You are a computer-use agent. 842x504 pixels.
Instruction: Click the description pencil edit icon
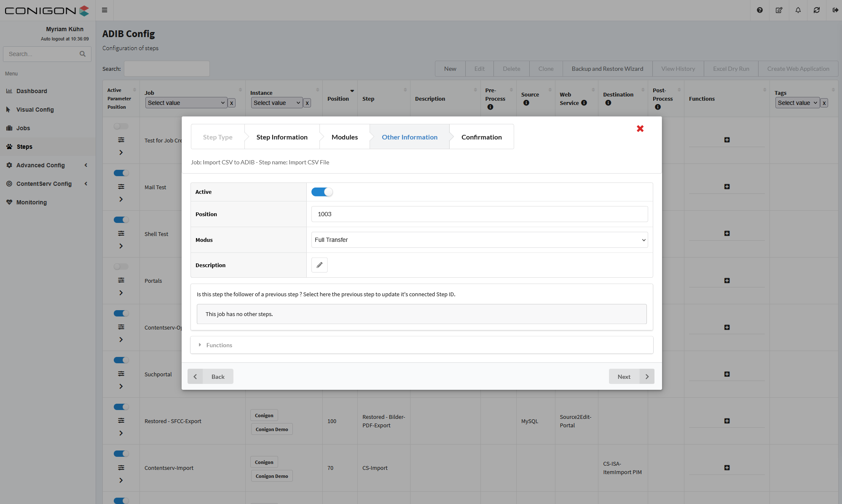[x=319, y=265]
